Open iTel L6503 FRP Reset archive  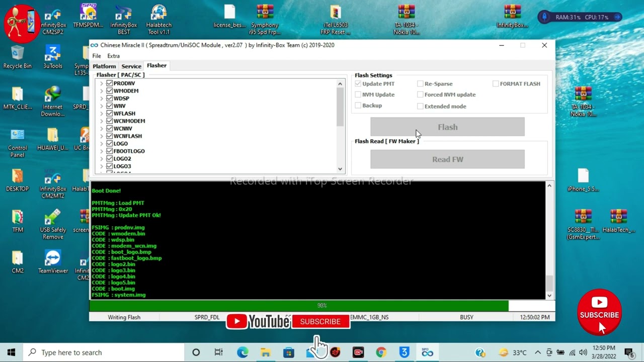[x=336, y=20]
